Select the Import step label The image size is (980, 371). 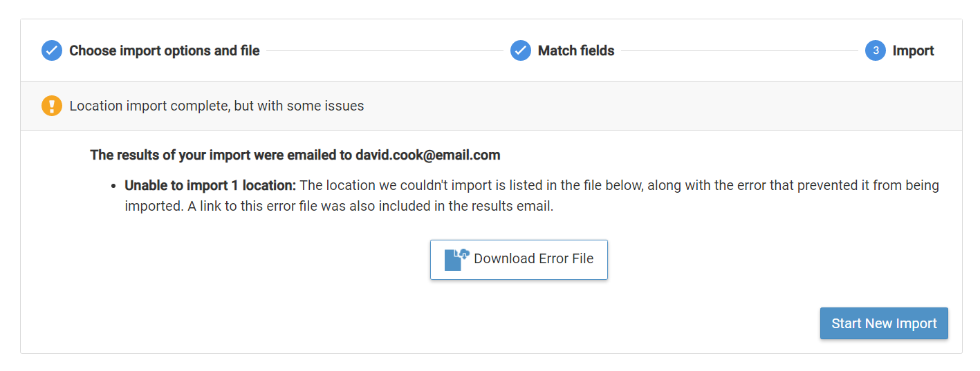913,50
